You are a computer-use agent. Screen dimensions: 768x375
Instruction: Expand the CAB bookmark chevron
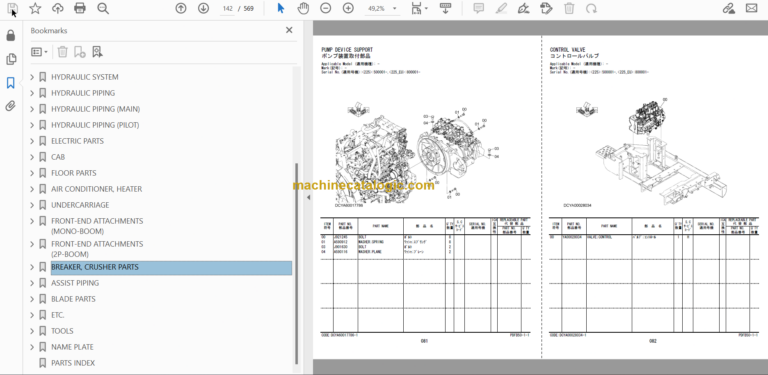(32, 157)
